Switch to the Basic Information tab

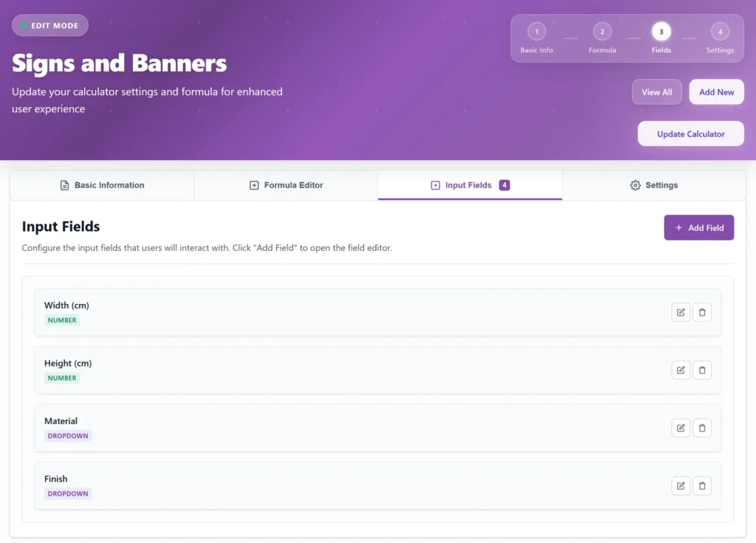point(102,185)
